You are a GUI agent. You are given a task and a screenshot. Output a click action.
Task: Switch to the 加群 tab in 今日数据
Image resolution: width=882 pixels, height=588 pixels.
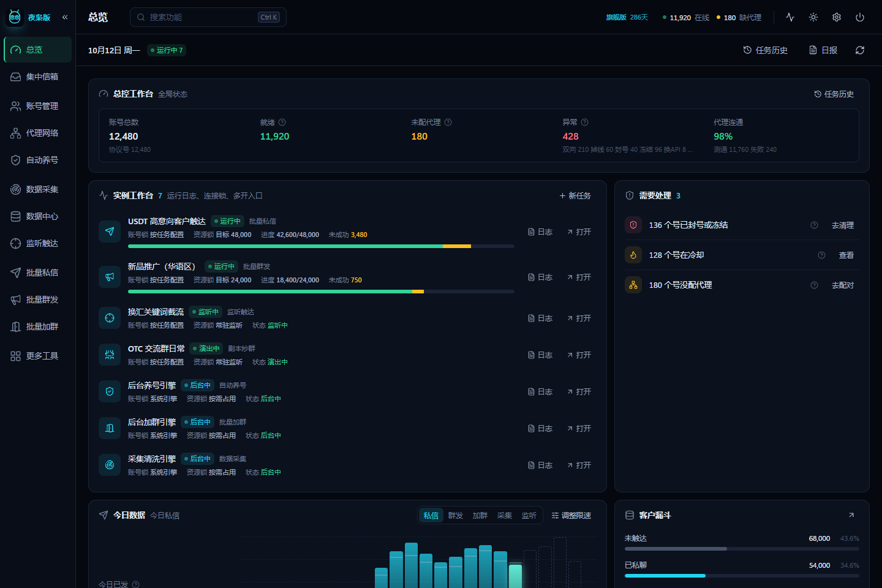[480, 516]
